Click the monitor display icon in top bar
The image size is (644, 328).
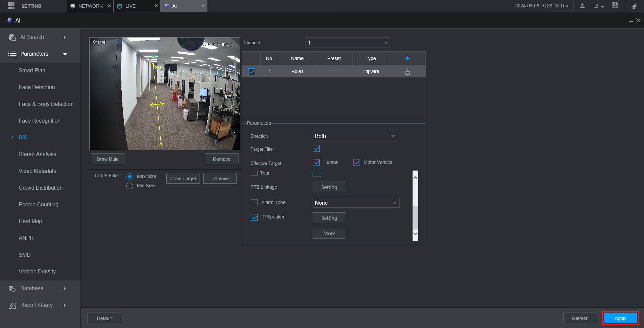(x=634, y=6)
